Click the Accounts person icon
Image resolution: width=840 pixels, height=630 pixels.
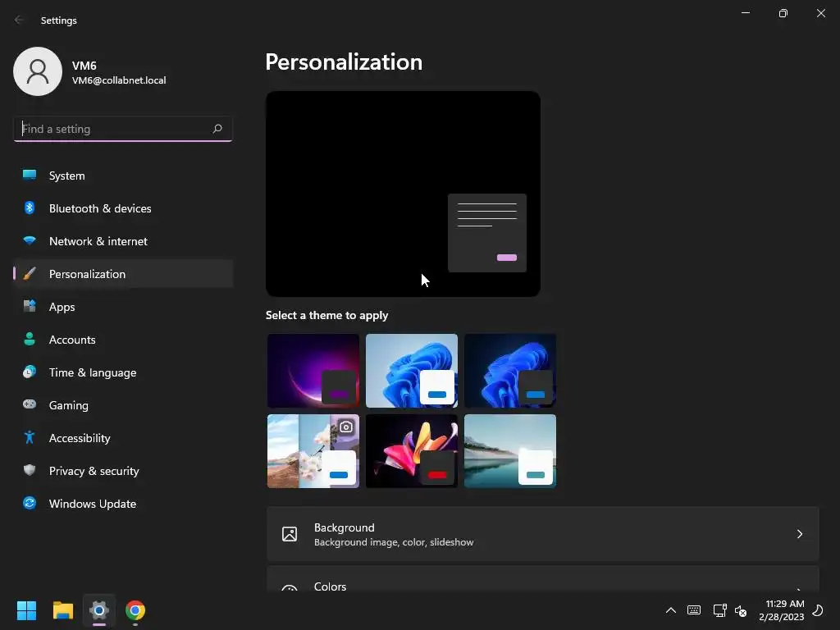point(30,339)
